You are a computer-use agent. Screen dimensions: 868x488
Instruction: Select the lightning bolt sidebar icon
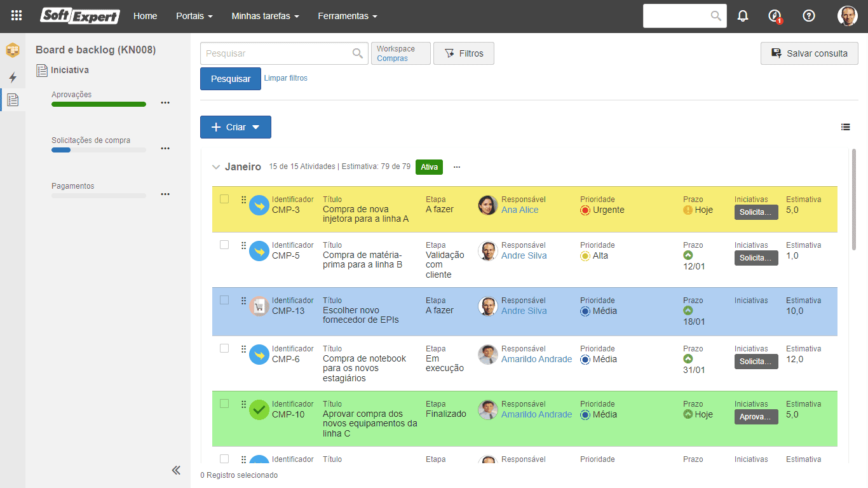click(13, 77)
